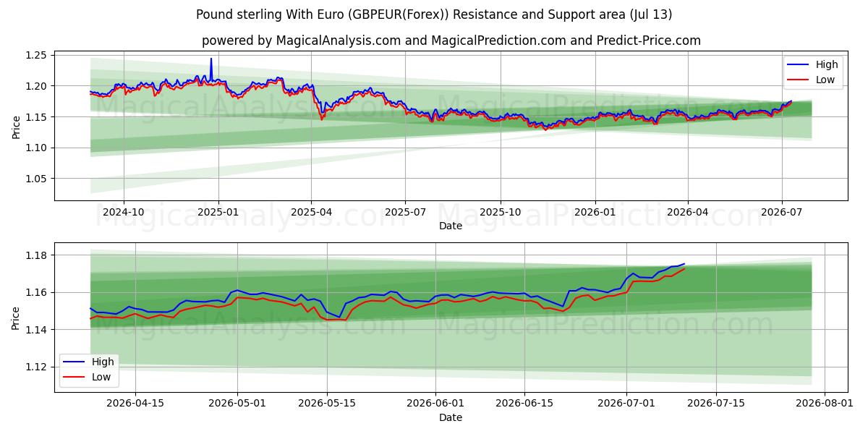
Task: Click the '1.25' y-axis tick in top chart
Action: [38, 56]
